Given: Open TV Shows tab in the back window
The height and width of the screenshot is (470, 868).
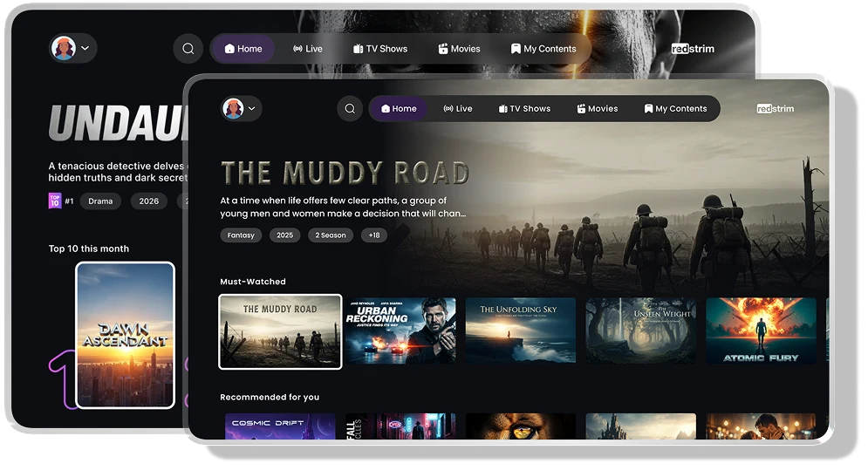Looking at the screenshot, I should pos(380,49).
